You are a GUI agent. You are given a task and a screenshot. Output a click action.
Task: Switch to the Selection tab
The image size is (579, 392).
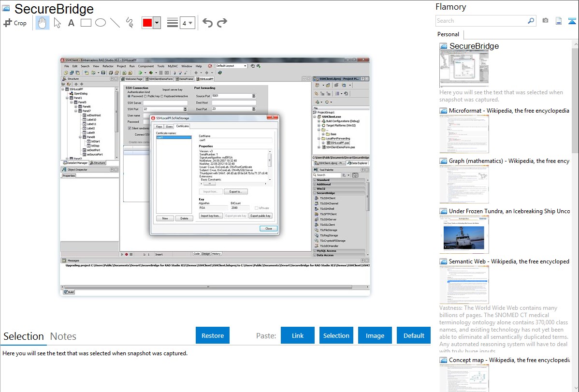(24, 336)
